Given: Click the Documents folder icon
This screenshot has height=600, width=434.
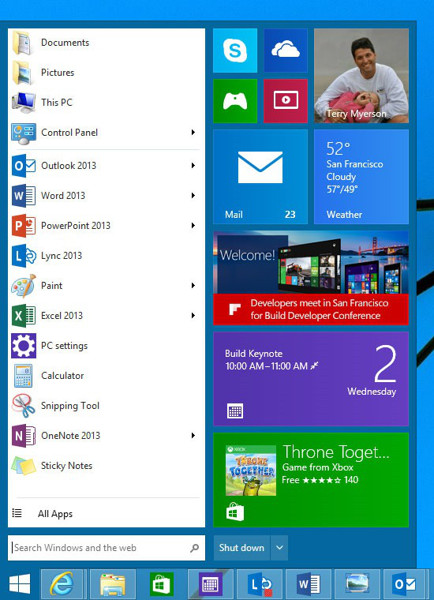Looking at the screenshot, I should (x=23, y=43).
